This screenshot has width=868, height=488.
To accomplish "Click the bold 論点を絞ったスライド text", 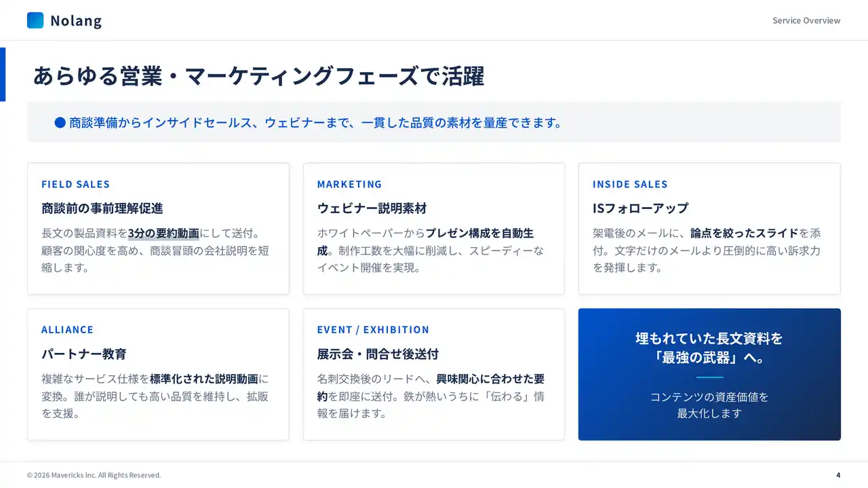I will 744,233.
